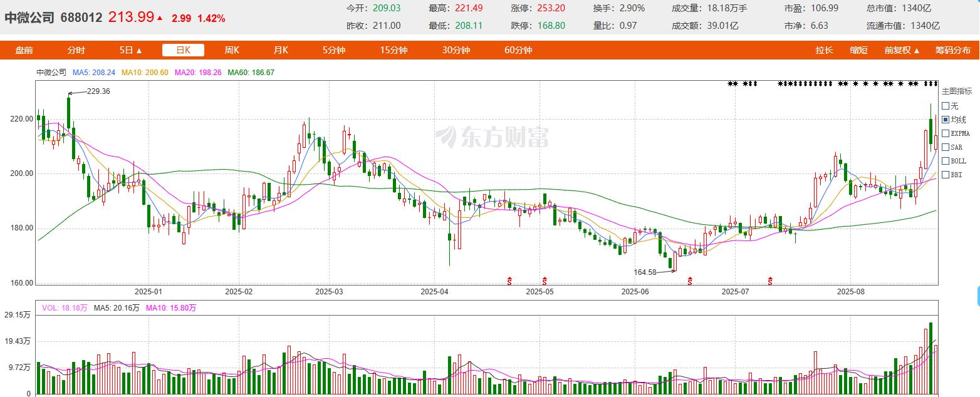Screen dimensions: 980x397
Task: Click the volume MA10: 15.80万 label
Action: pyautogui.click(x=172, y=307)
